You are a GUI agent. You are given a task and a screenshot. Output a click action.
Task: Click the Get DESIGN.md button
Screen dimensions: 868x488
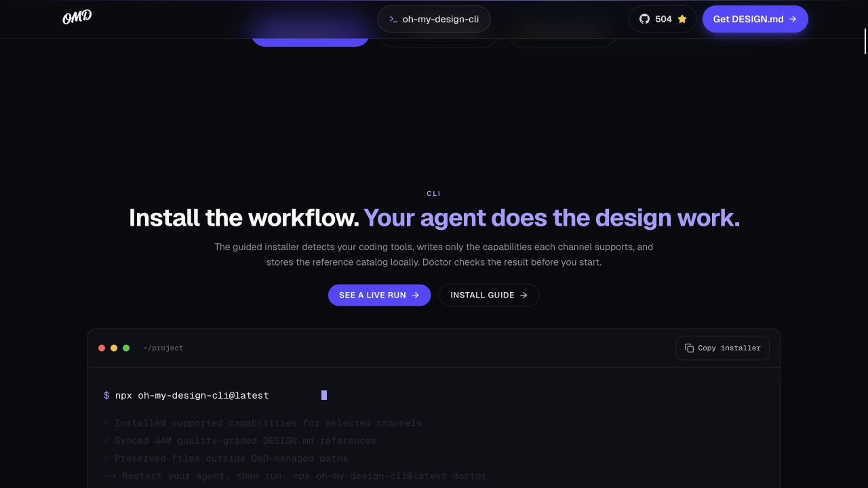(x=755, y=19)
